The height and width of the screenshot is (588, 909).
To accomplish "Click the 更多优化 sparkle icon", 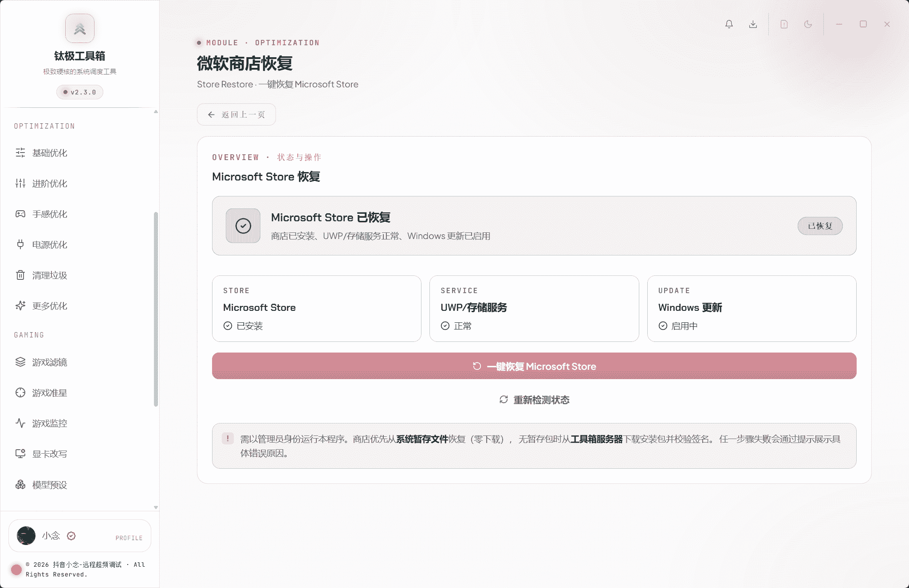I will 20,306.
